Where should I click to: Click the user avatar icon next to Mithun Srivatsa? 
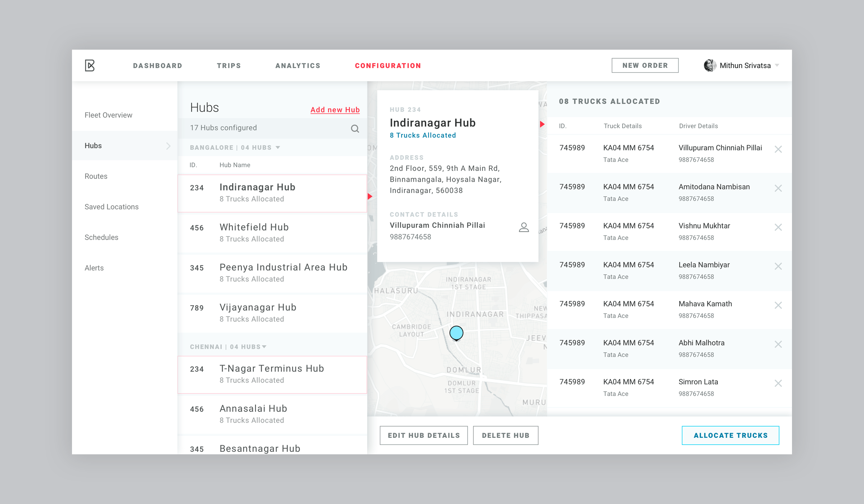tap(710, 65)
